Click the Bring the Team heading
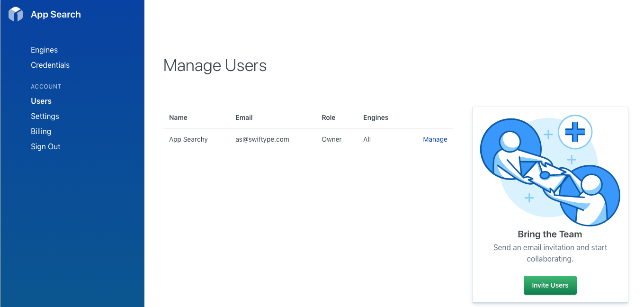This screenshot has width=644, height=307. (x=550, y=234)
